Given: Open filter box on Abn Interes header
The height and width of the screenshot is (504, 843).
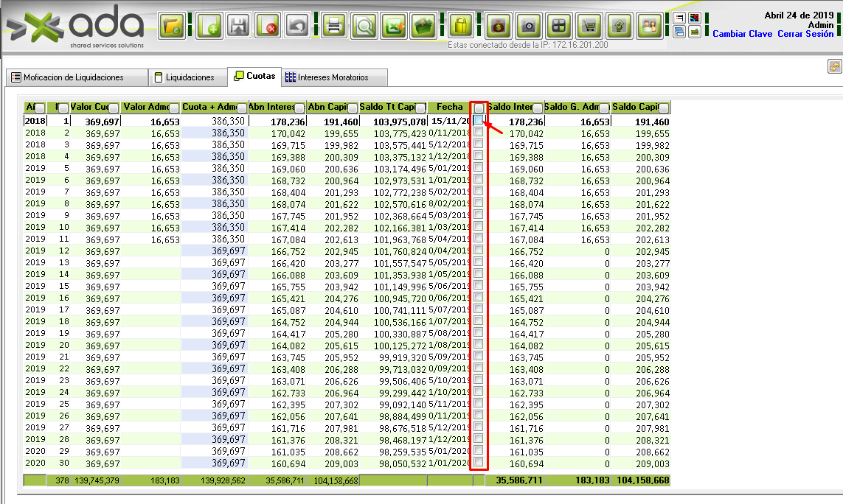Looking at the screenshot, I should [x=299, y=108].
